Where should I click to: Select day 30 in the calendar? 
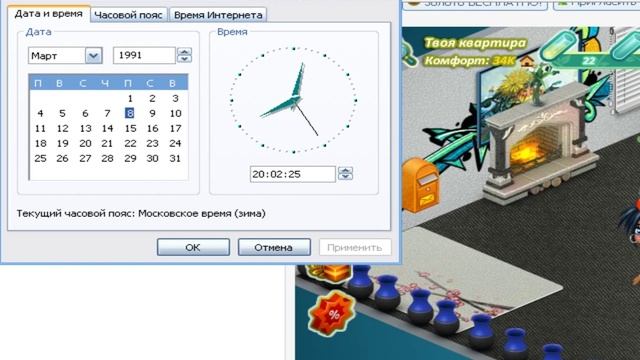tap(153, 158)
